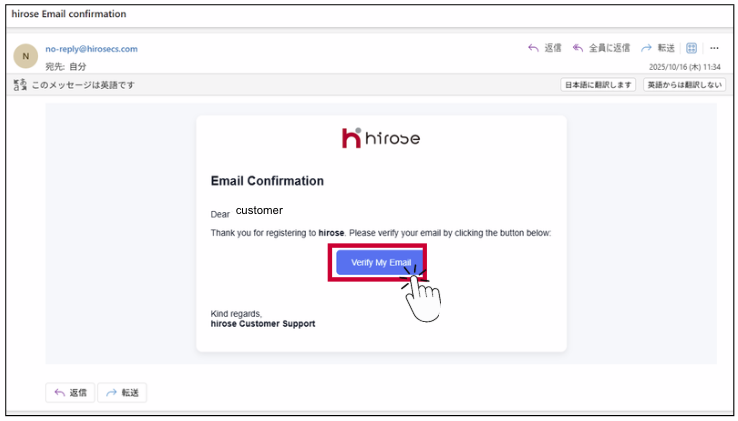This screenshot has height=421, width=738.
Task: Select 英語からは翻訳しない option
Action: tap(682, 85)
